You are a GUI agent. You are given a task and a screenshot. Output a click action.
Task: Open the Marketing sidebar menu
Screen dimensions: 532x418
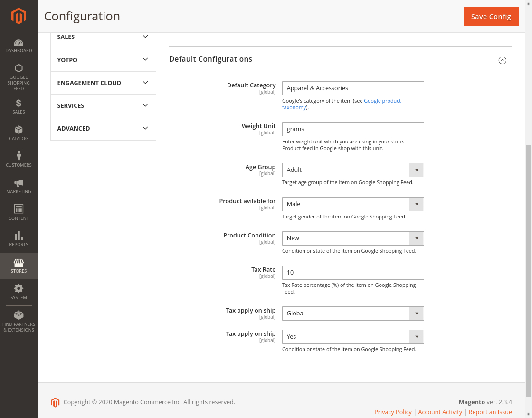click(19, 186)
